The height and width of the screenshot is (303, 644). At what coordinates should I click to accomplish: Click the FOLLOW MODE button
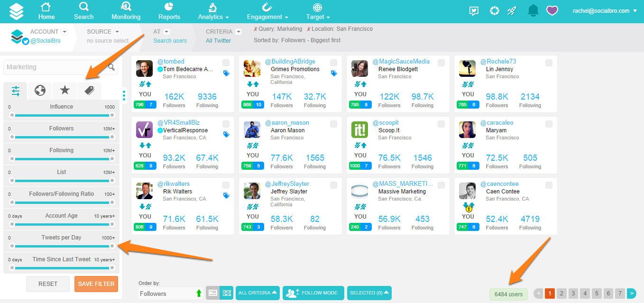tap(313, 293)
